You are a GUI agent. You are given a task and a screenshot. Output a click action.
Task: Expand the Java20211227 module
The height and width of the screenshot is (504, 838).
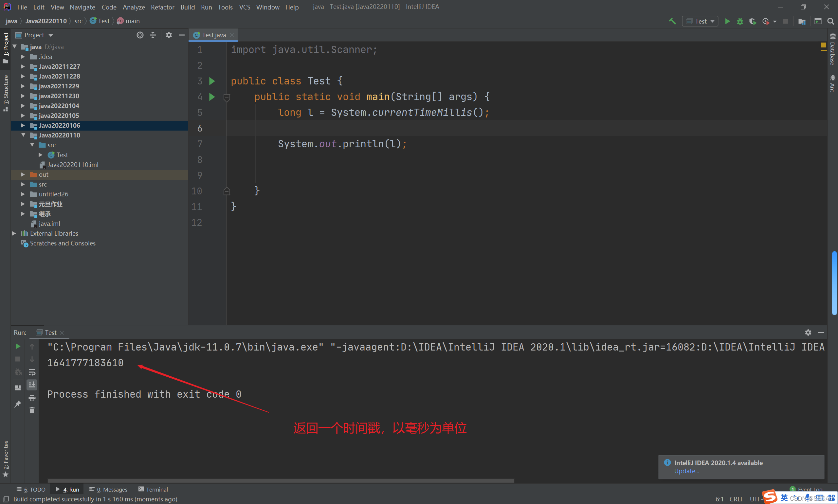tap(23, 66)
